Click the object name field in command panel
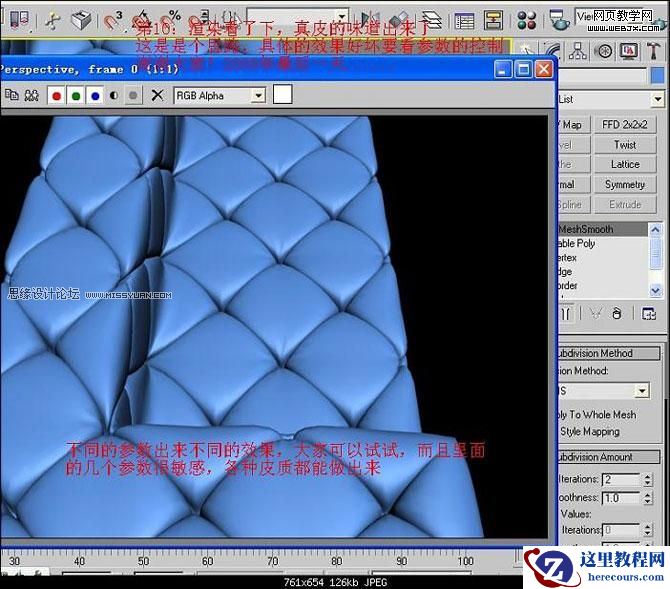This screenshot has height=589, width=670. 602,77
